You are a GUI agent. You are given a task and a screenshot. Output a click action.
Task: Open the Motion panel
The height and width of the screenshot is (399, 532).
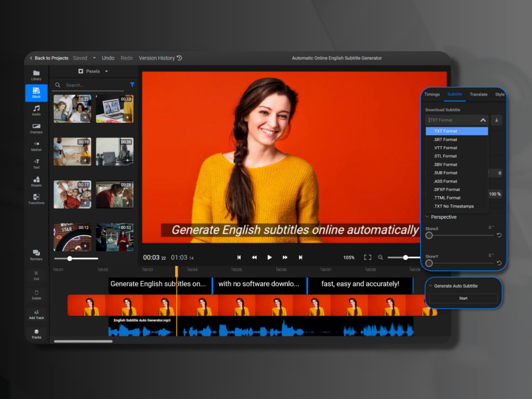coord(36,146)
